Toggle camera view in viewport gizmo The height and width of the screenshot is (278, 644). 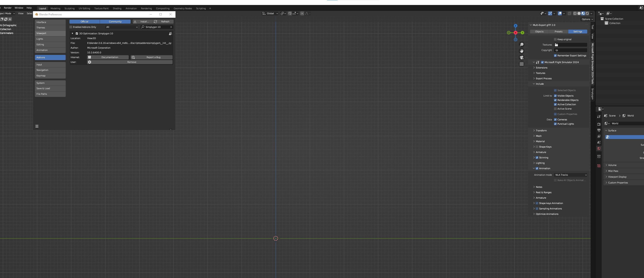click(521, 58)
